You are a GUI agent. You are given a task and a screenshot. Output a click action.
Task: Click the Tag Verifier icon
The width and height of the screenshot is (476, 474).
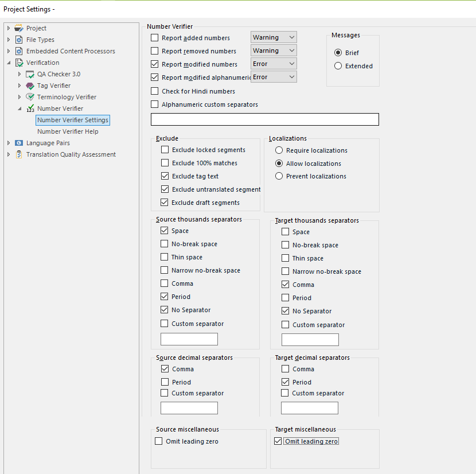(30, 86)
